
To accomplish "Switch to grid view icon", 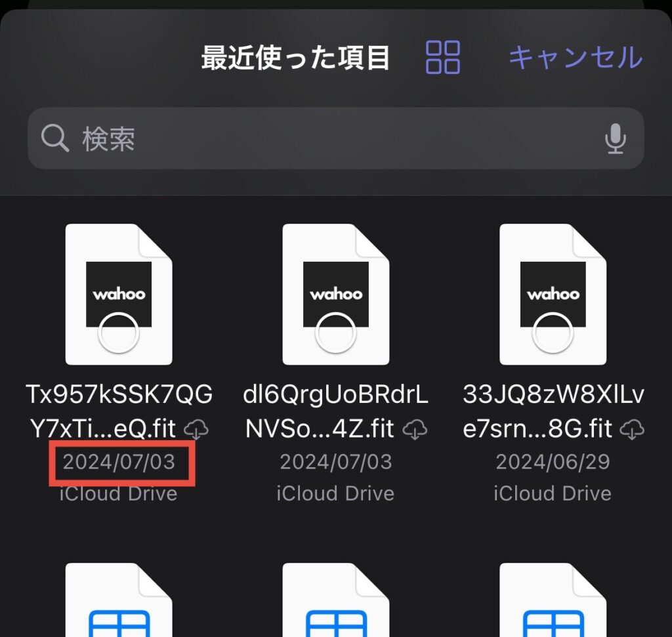I will (443, 58).
